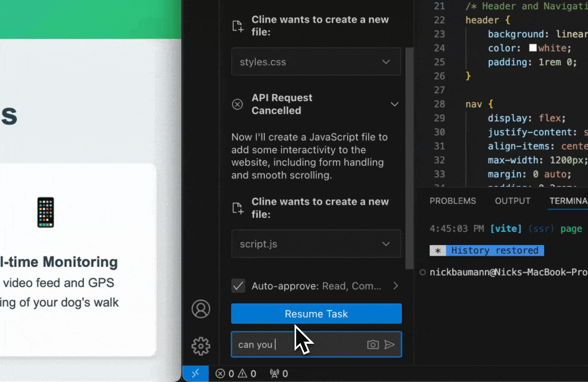Screen dimensions: 588x382
Task: Switch to the TERMINAL tab
Action: coord(568,201)
